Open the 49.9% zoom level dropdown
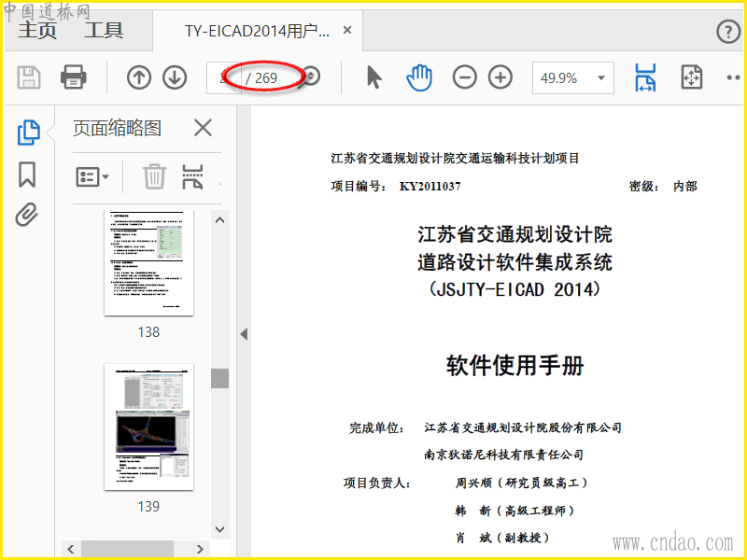Image resolution: width=747 pixels, height=560 pixels. pyautogui.click(x=572, y=77)
